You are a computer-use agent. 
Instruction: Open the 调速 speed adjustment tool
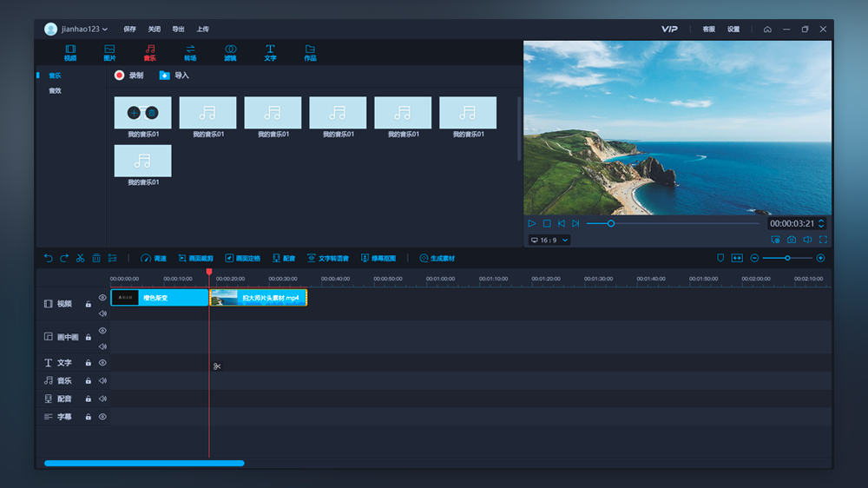(154, 258)
